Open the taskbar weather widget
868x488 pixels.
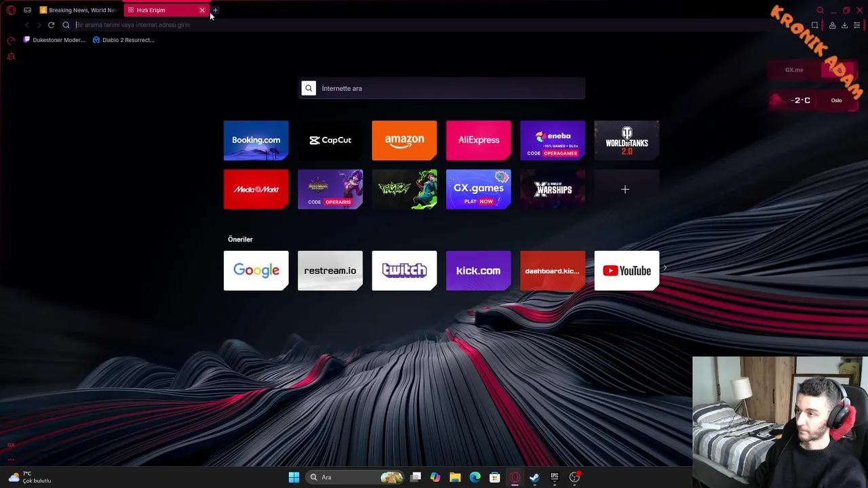pyautogui.click(x=30, y=477)
